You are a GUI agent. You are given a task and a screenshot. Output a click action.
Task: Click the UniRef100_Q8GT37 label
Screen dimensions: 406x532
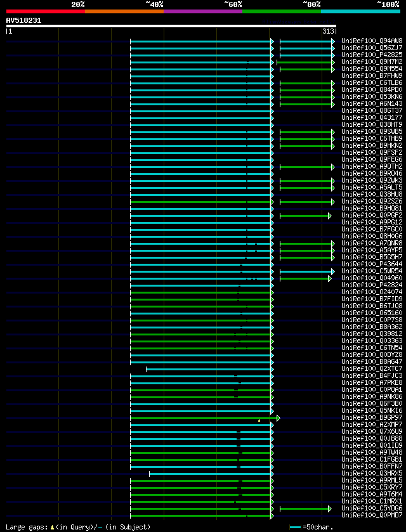click(372, 111)
